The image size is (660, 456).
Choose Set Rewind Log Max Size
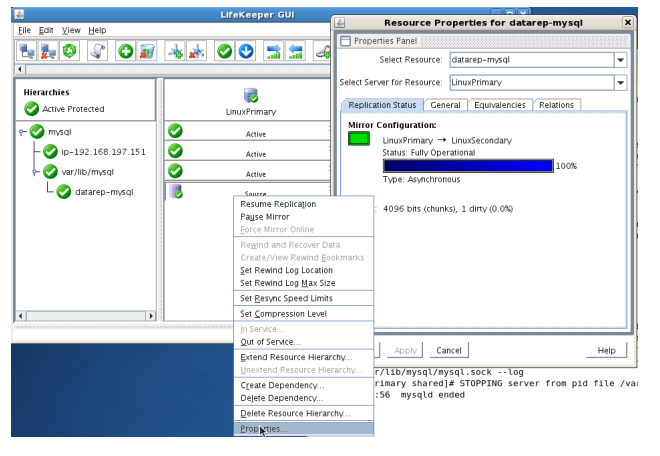(x=303, y=283)
